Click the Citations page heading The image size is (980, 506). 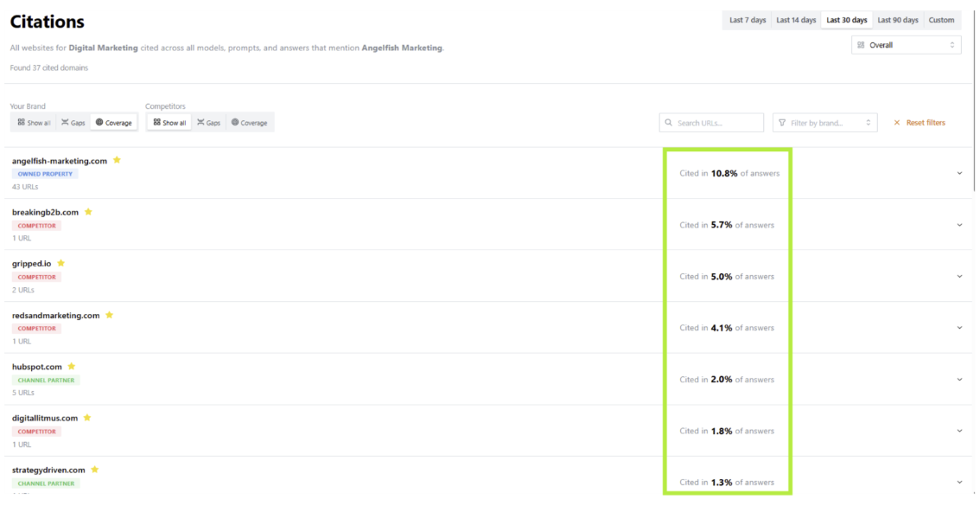point(47,22)
